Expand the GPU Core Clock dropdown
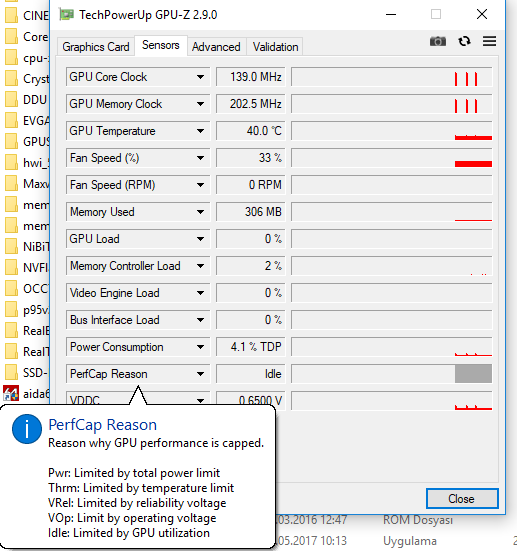 pos(200,77)
